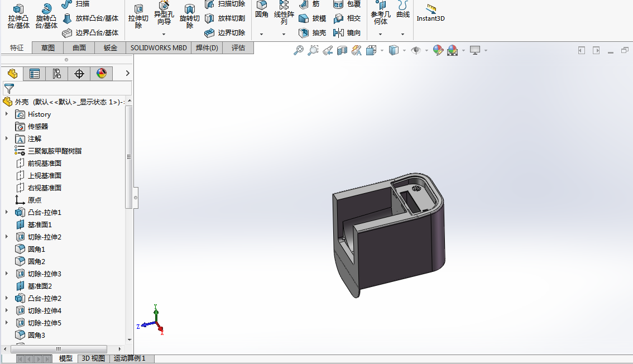Image resolution: width=633 pixels, height=364 pixels.
Task: Expand the 切除-拉伸2 feature
Action: (x=7, y=237)
